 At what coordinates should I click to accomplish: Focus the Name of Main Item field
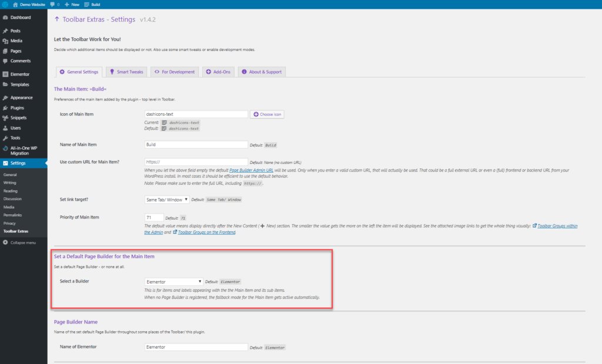pos(196,144)
